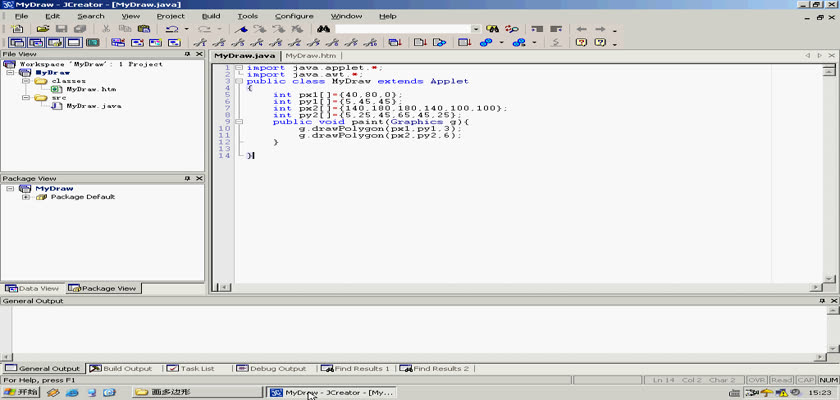Click the Find binoculars icon
Image resolution: width=840 pixels, height=400 pixels.
pyautogui.click(x=323, y=29)
